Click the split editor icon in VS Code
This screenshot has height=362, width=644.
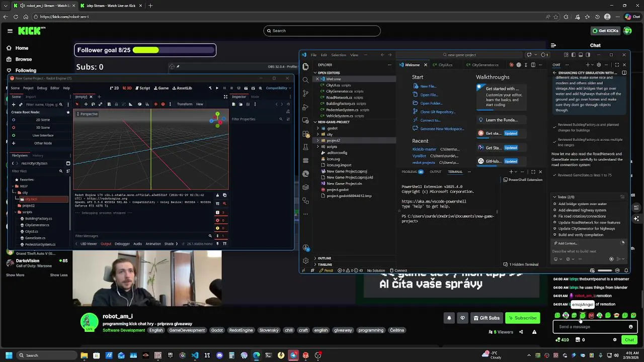[x=533, y=65]
